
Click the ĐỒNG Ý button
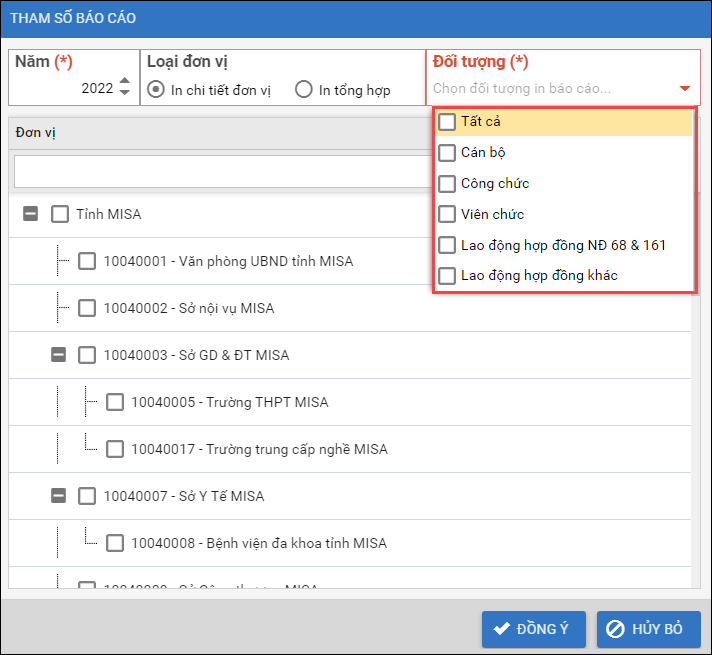coord(533,629)
